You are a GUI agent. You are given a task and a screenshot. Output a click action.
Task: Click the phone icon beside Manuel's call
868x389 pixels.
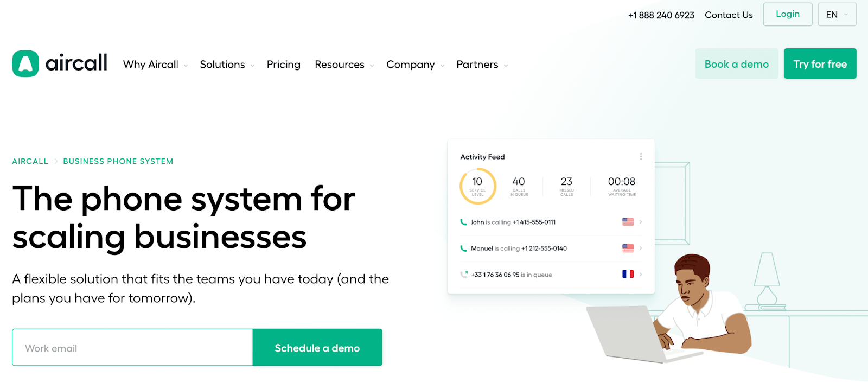[463, 248]
